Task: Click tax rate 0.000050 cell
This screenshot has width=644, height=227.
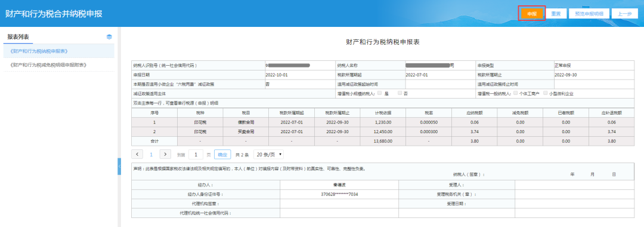Action: point(429,122)
